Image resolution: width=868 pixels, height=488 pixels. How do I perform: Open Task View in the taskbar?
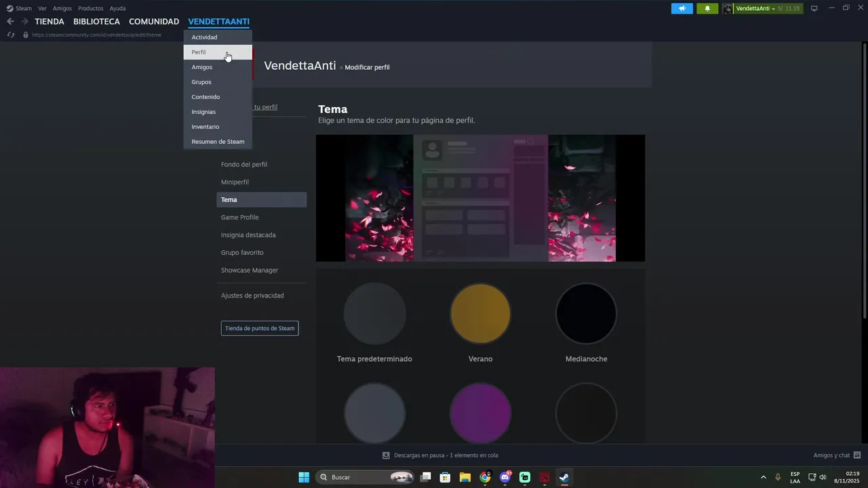click(426, 477)
